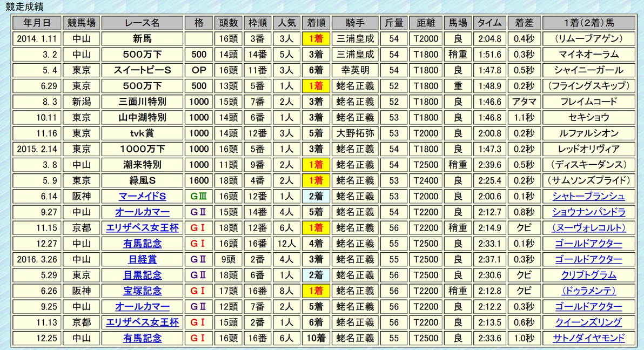Select the (フライングスキップ) cell

click(x=588, y=86)
